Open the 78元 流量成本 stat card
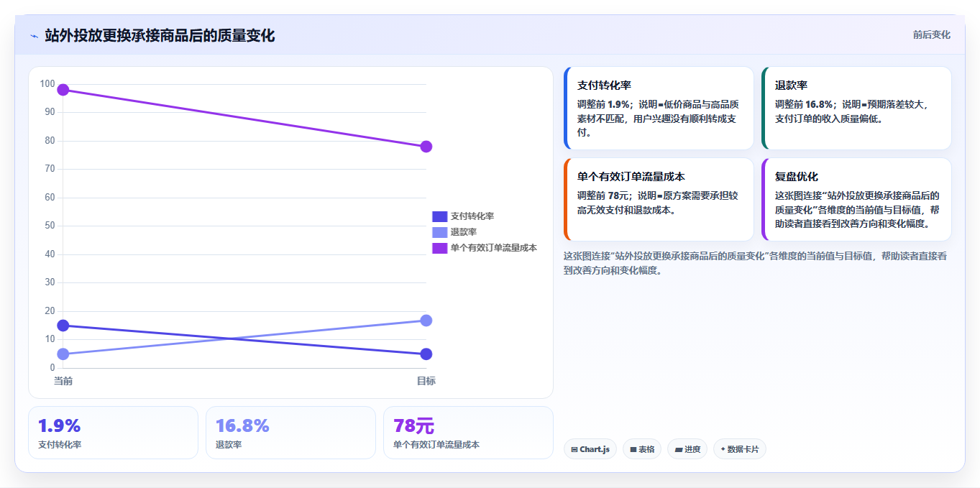 (x=468, y=433)
